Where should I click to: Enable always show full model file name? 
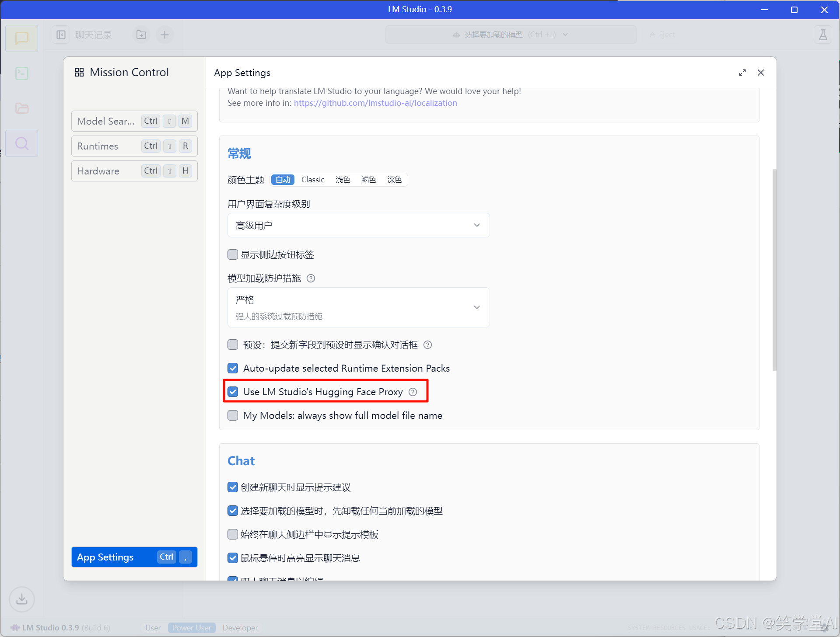(x=233, y=415)
